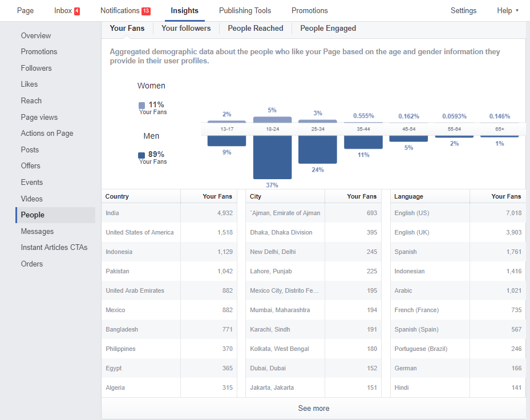The height and width of the screenshot is (420, 530).
Task: Open Overview in the left sidebar
Action: click(x=36, y=36)
